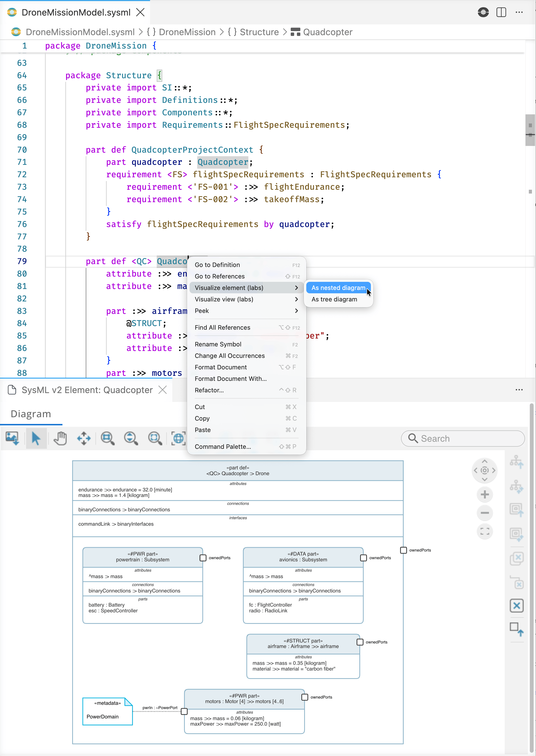The image size is (536, 756).
Task: Select the pointer selection tool
Action: pos(36,438)
